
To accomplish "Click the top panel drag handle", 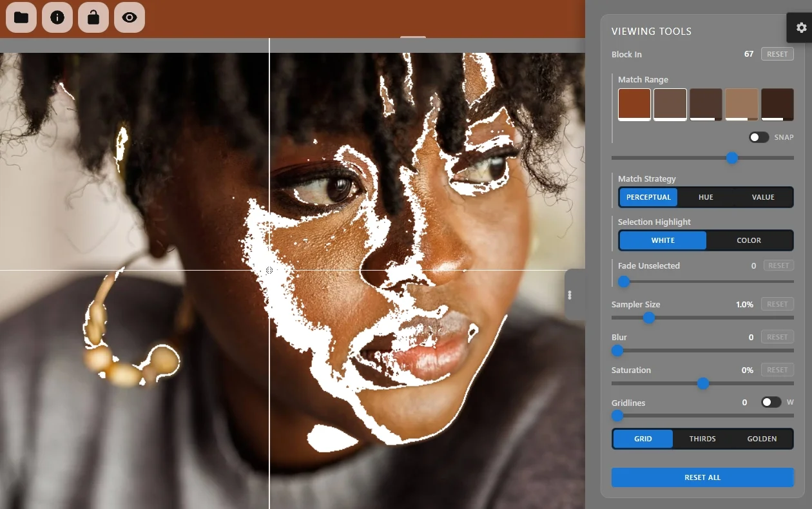I will pos(413,37).
